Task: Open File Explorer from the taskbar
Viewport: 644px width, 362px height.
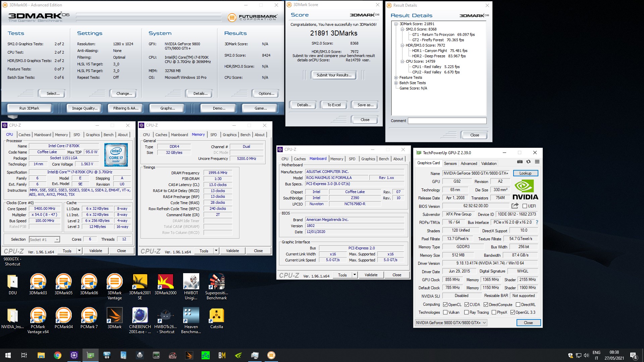Action: click(41, 355)
